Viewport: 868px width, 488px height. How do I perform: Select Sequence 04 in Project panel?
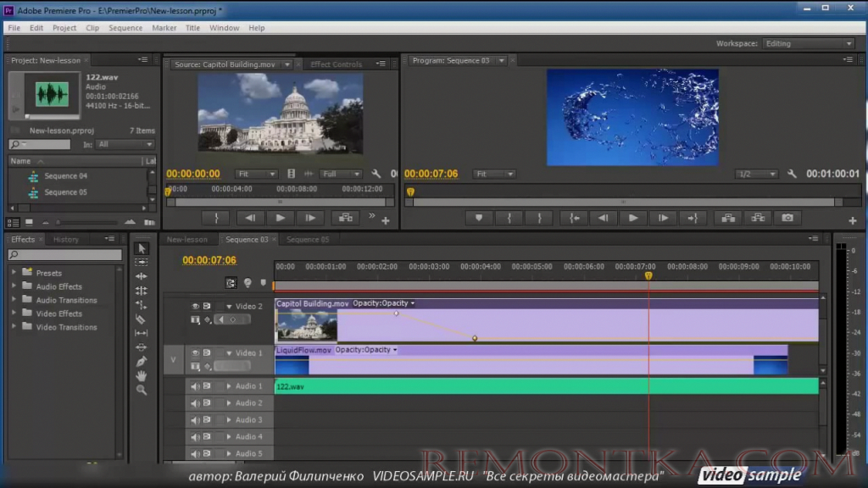point(65,175)
